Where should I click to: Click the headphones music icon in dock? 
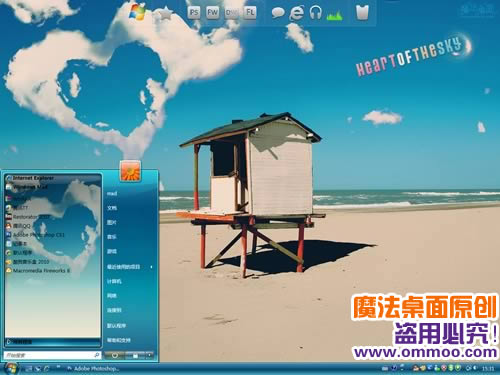click(x=315, y=13)
